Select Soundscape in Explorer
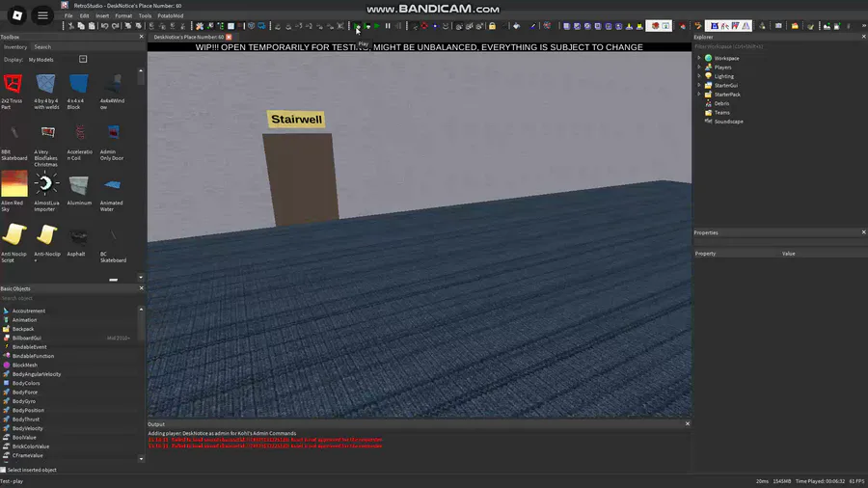This screenshot has height=488, width=868. click(x=728, y=122)
